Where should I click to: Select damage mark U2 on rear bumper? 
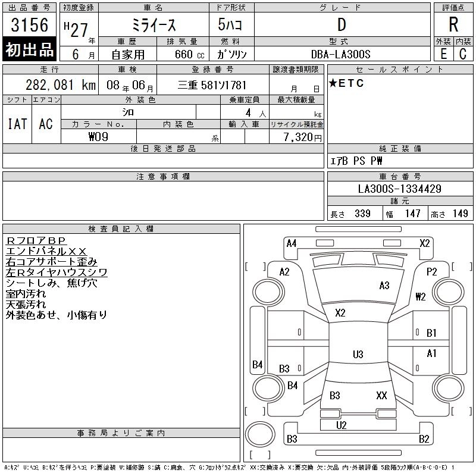[341, 425]
